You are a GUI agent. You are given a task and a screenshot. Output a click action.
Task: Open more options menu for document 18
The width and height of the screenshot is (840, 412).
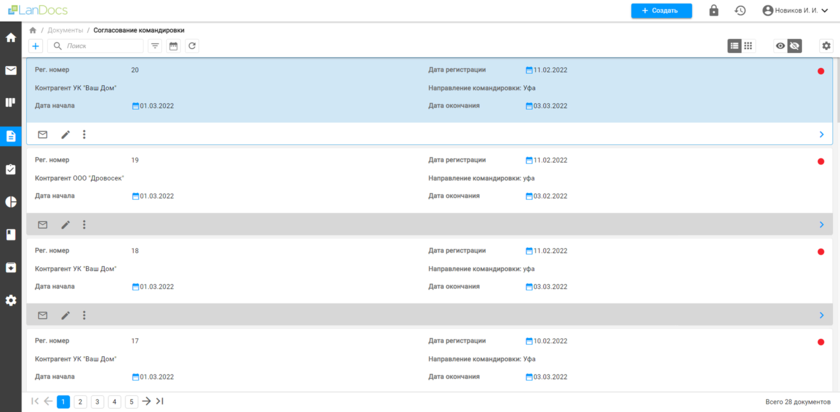pos(84,315)
